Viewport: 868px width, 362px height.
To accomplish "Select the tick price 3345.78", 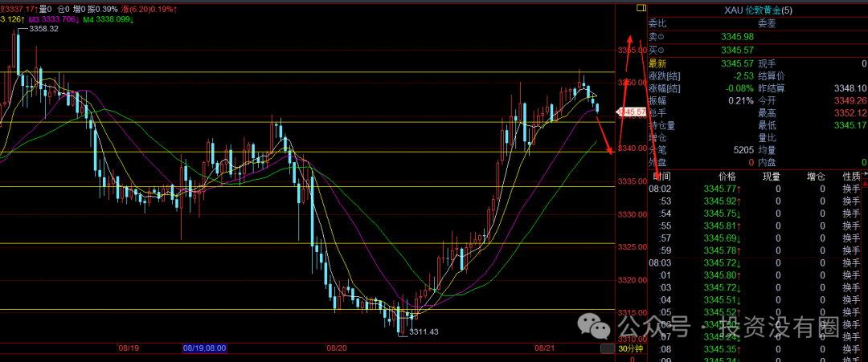I will pos(722,250).
